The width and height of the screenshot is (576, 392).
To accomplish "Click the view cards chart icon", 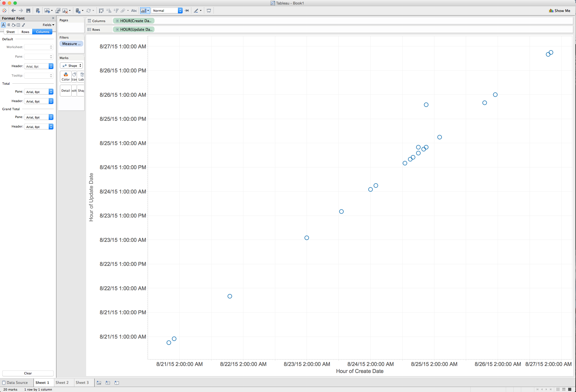I will 144,11.
